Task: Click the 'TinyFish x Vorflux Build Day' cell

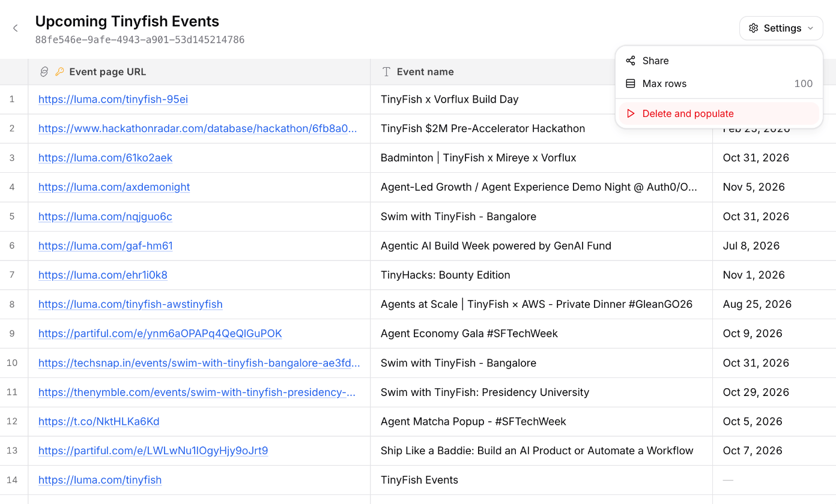Action: [x=541, y=100]
